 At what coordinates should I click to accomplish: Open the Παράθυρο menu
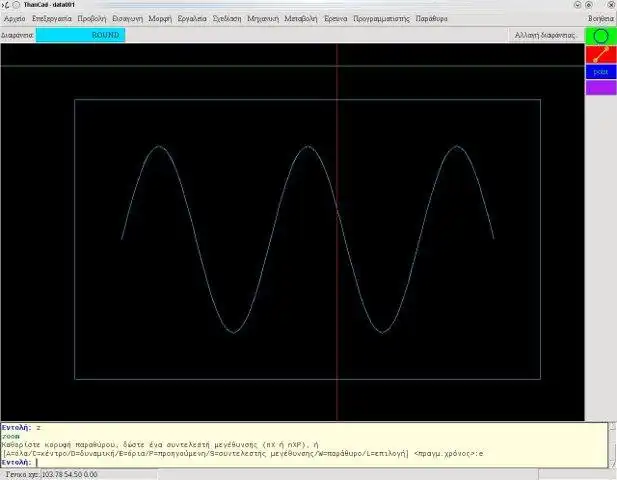point(431,18)
